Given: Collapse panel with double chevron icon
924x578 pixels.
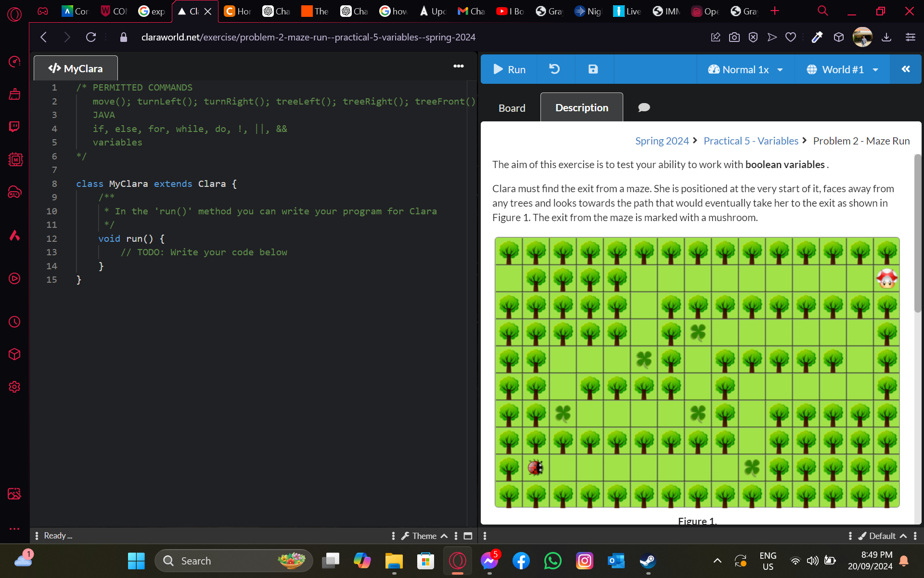Looking at the screenshot, I should click(906, 69).
